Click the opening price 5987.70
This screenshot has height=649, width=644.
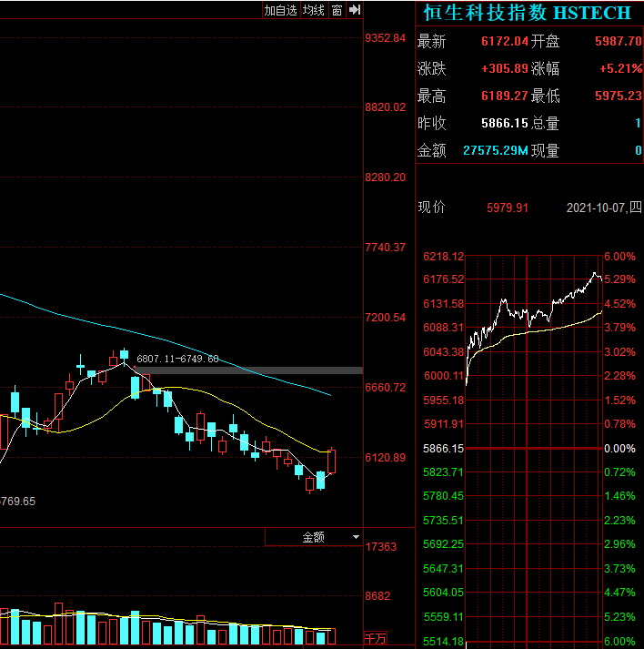point(619,41)
